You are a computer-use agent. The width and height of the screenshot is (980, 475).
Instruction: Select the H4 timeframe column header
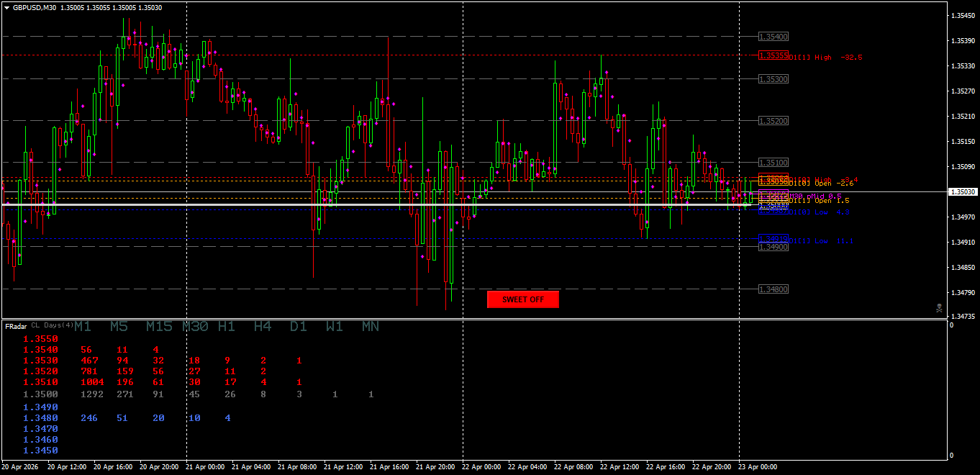(263, 327)
